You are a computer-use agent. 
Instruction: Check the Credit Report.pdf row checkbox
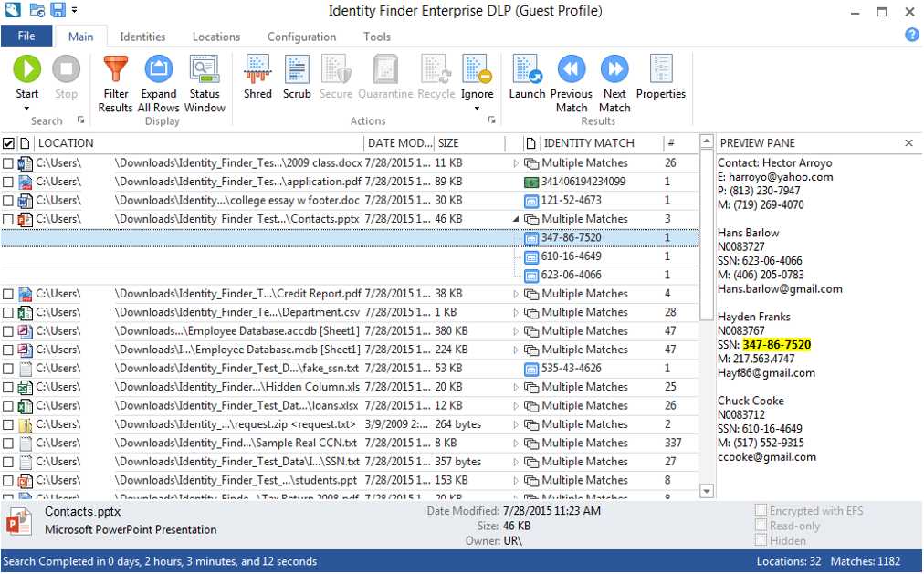[x=7, y=294]
